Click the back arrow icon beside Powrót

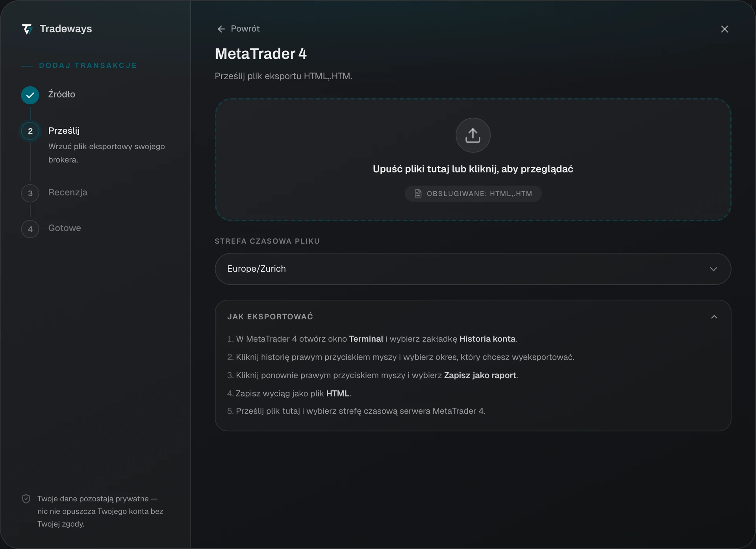click(x=221, y=29)
